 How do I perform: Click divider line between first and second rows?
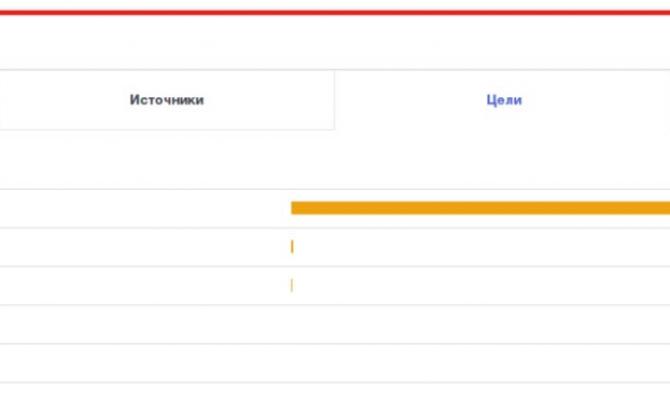point(335,228)
